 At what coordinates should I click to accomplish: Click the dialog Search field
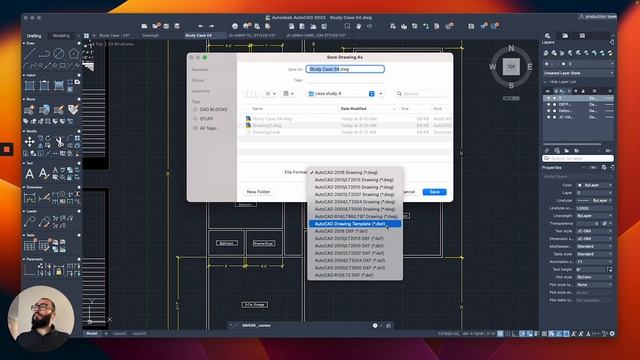point(420,93)
